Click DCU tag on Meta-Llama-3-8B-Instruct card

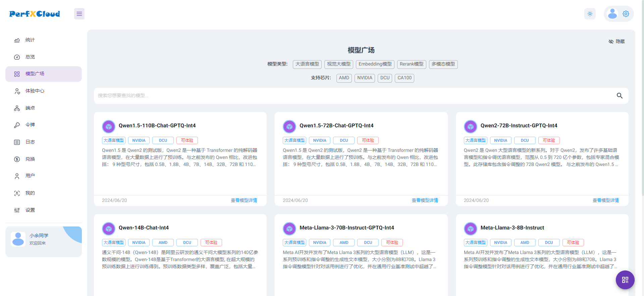click(x=549, y=243)
